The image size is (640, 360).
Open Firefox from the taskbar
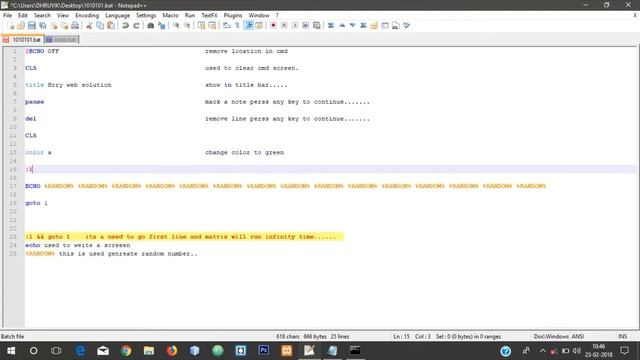[x=172, y=351]
